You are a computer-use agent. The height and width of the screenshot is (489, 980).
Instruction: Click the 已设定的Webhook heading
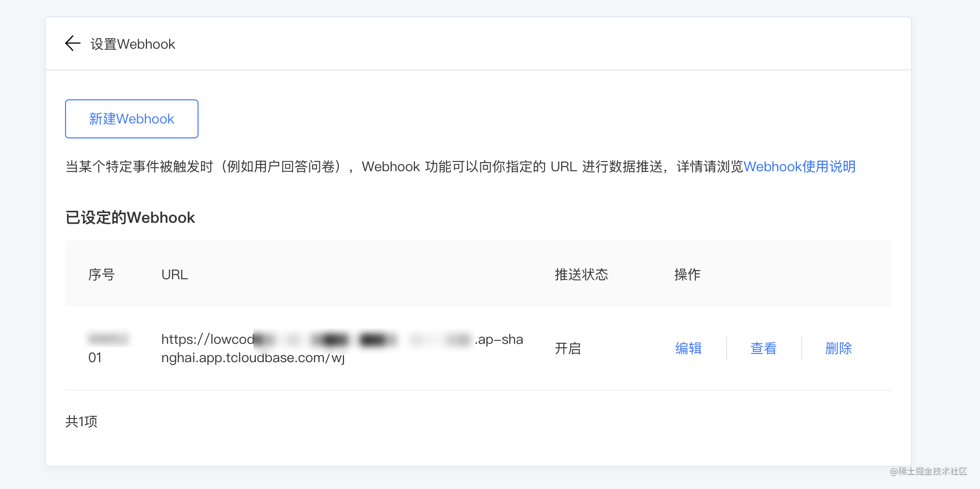point(130,217)
